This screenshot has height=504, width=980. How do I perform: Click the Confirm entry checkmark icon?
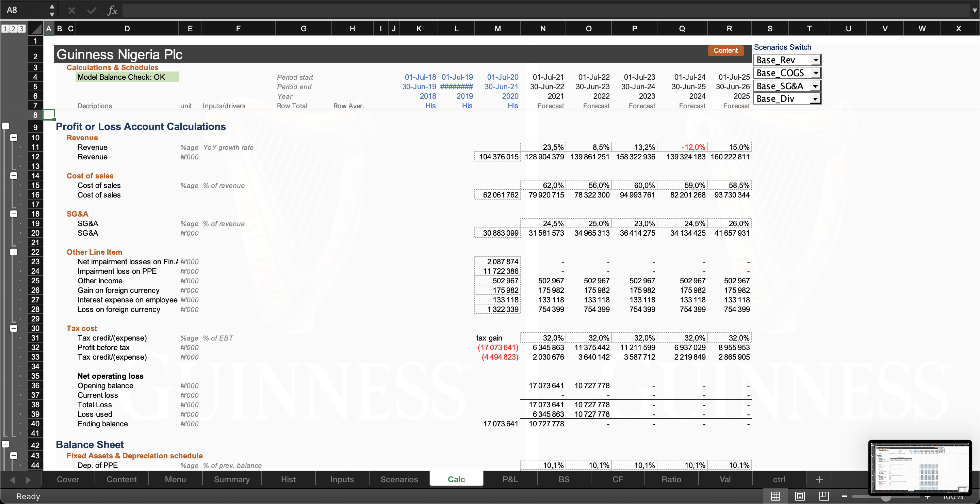click(91, 10)
